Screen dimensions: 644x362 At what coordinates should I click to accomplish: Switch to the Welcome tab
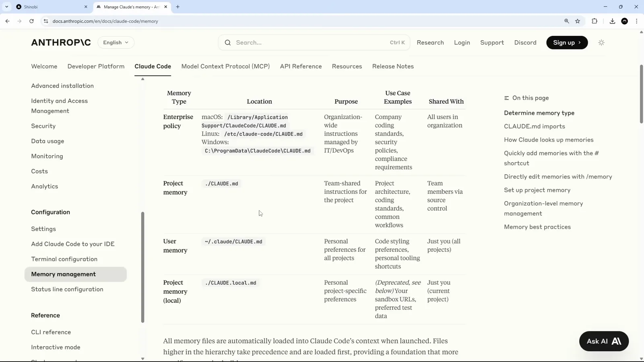pyautogui.click(x=44, y=66)
